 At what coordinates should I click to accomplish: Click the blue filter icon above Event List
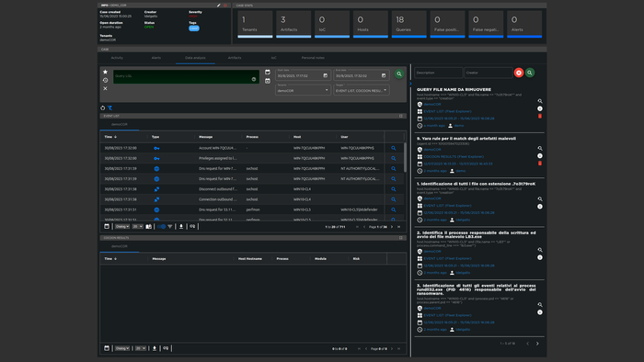pos(110,107)
